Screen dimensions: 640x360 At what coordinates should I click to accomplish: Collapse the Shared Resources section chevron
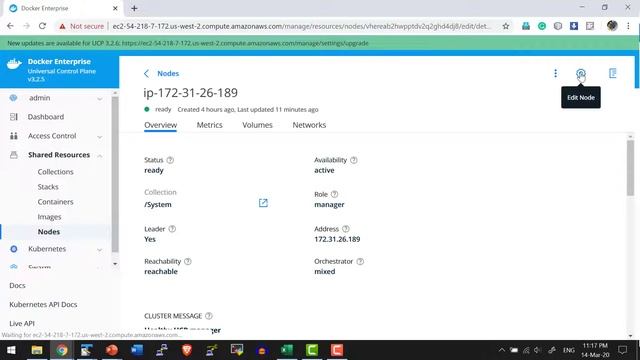(99, 155)
